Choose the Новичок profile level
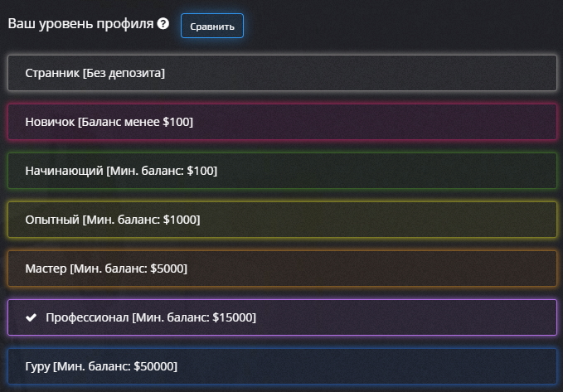The image size is (563, 392). point(281,122)
